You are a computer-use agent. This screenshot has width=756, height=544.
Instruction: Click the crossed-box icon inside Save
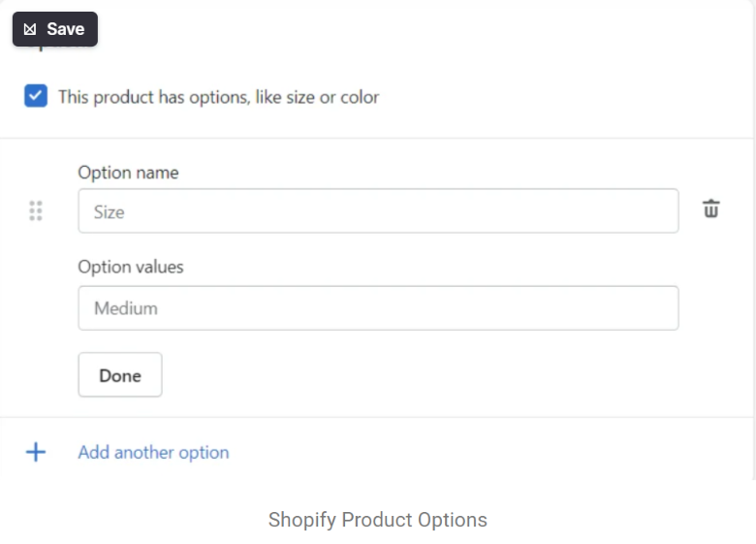point(30,29)
